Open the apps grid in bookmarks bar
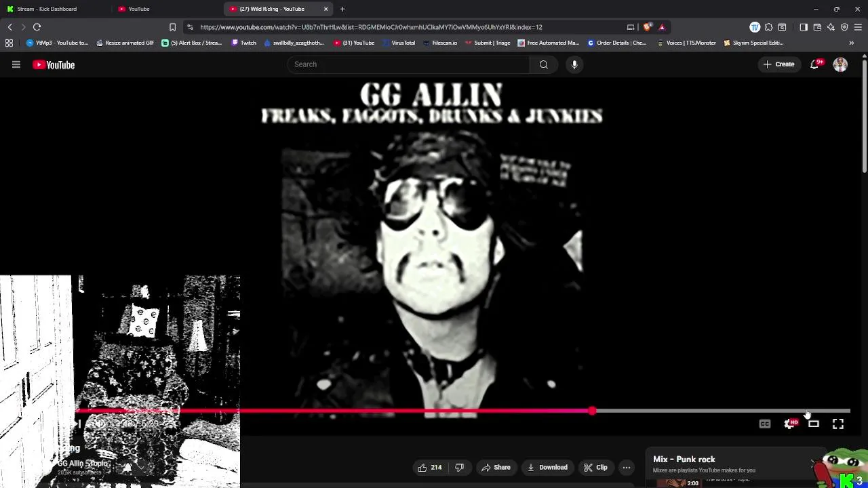This screenshot has width=868, height=488. click(9, 43)
